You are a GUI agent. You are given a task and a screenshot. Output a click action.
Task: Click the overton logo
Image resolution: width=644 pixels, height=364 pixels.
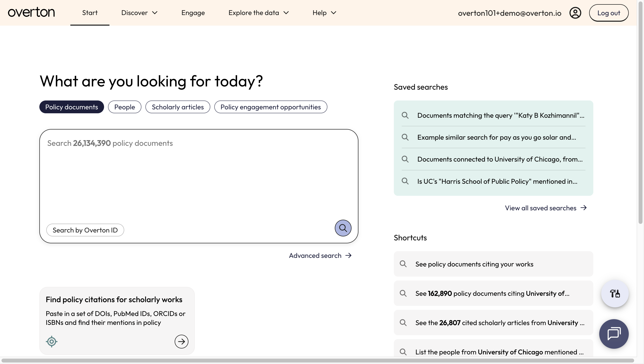(31, 13)
